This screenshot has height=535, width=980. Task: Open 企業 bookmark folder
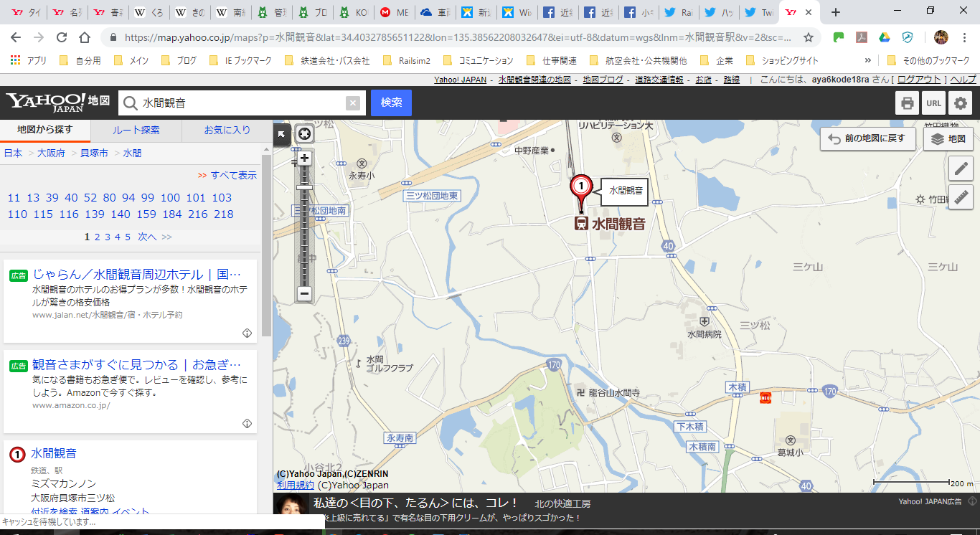pos(717,61)
